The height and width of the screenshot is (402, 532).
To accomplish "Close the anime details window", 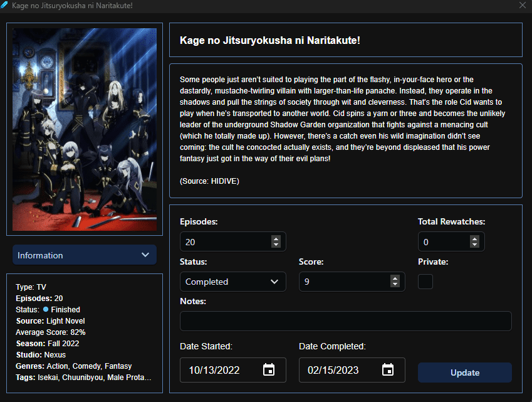I will pyautogui.click(x=523, y=5).
